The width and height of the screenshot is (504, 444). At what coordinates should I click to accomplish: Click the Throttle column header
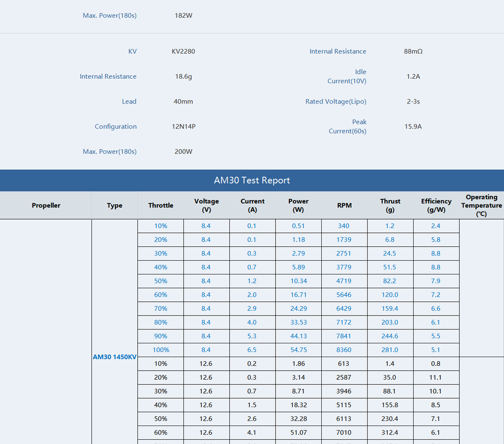(161, 205)
